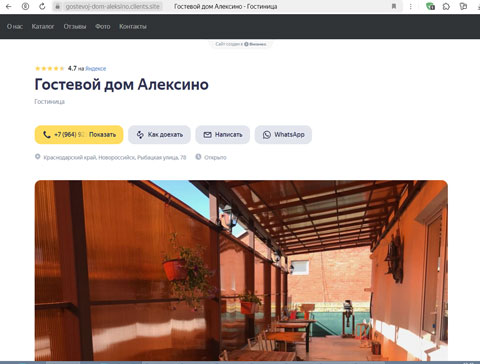The image size is (480, 364).
Task: Open the guest house terrace photo
Action: (x=241, y=270)
